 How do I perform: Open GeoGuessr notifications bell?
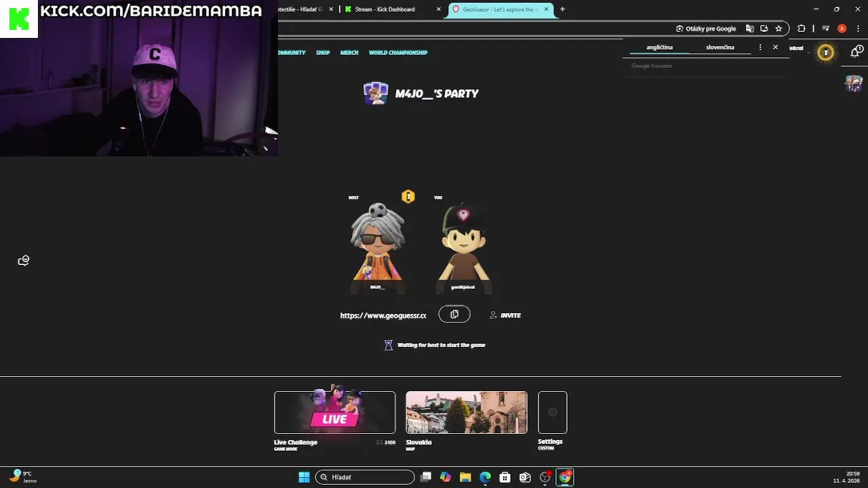click(x=855, y=52)
